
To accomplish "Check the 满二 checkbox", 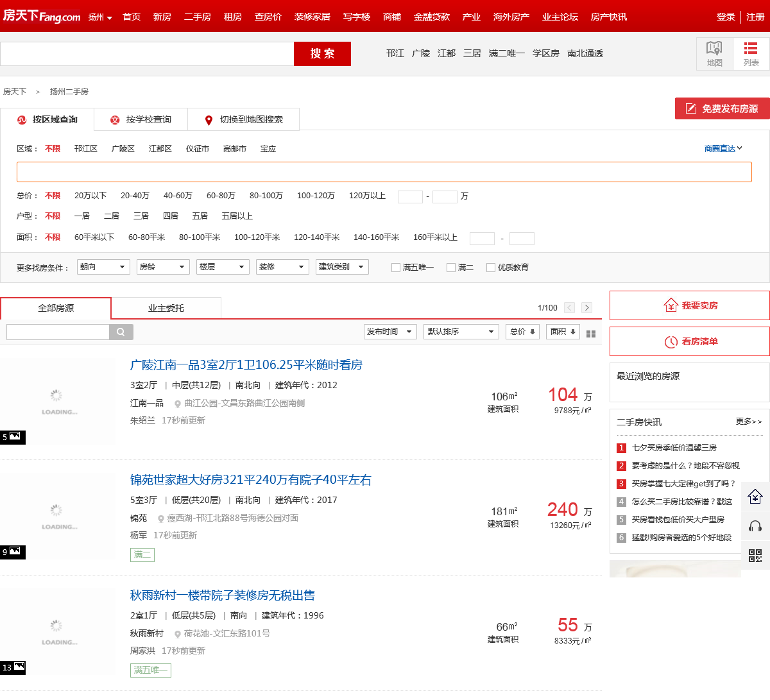I will (x=451, y=268).
